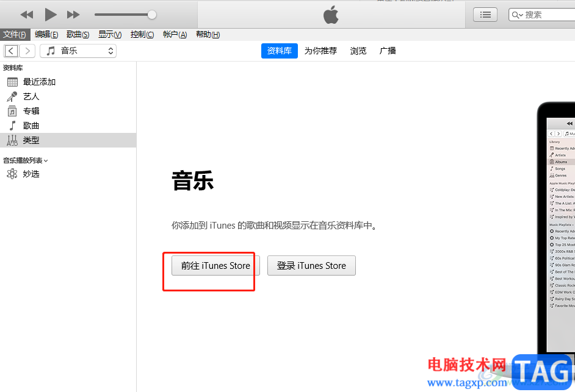Open the 音乐 media type dropdown
This screenshot has height=392, width=575.
pos(78,51)
